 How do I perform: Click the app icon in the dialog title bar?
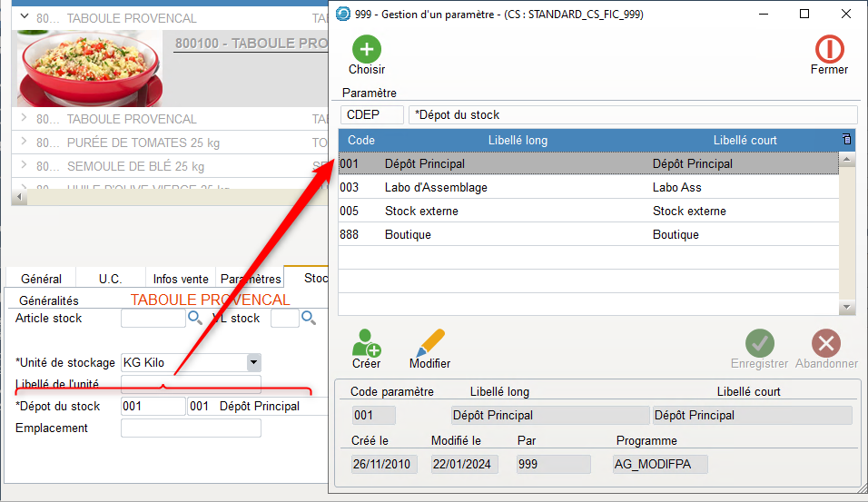[342, 14]
